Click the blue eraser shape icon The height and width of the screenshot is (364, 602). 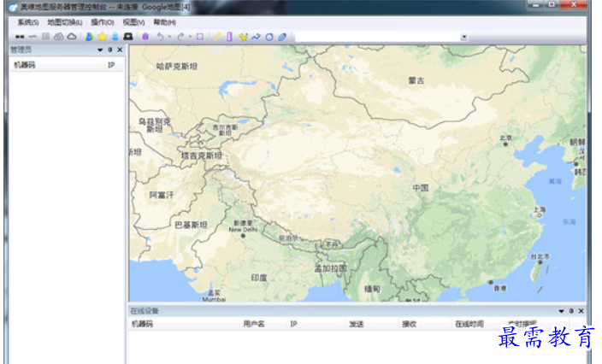282,37
